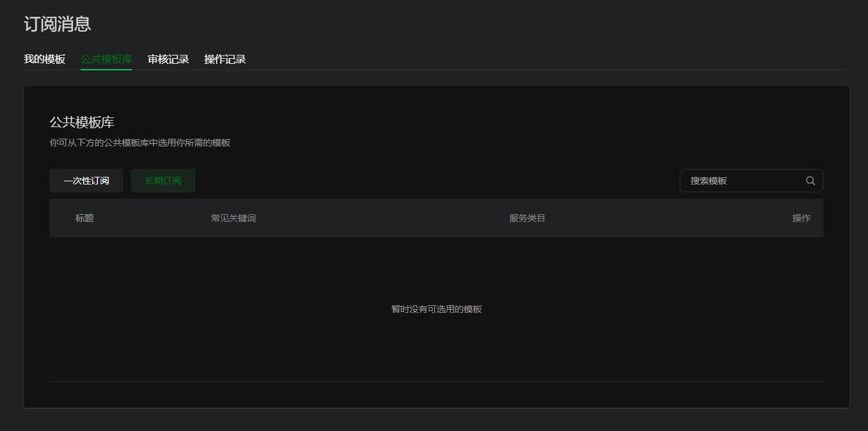Click the green underline beneath active tab
868x431 pixels.
click(106, 69)
